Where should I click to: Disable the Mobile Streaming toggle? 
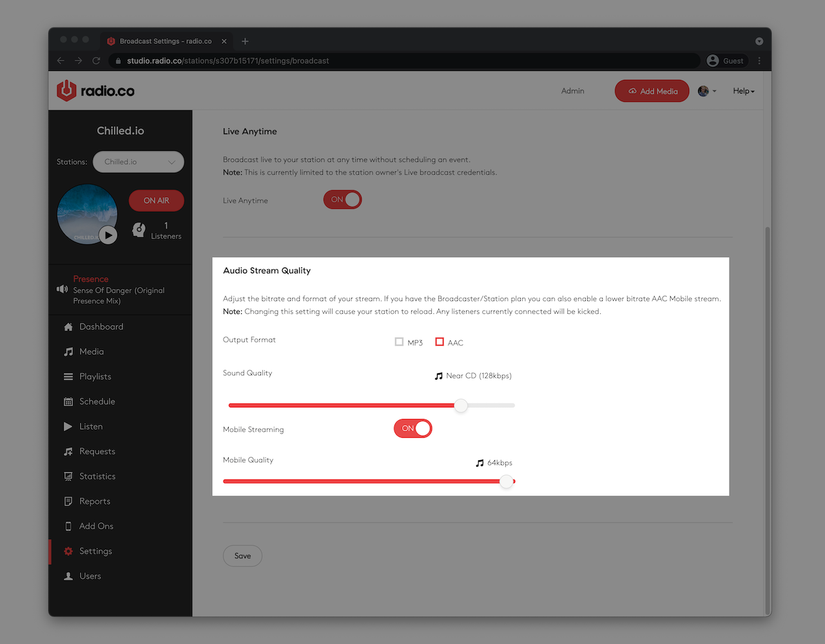point(412,429)
